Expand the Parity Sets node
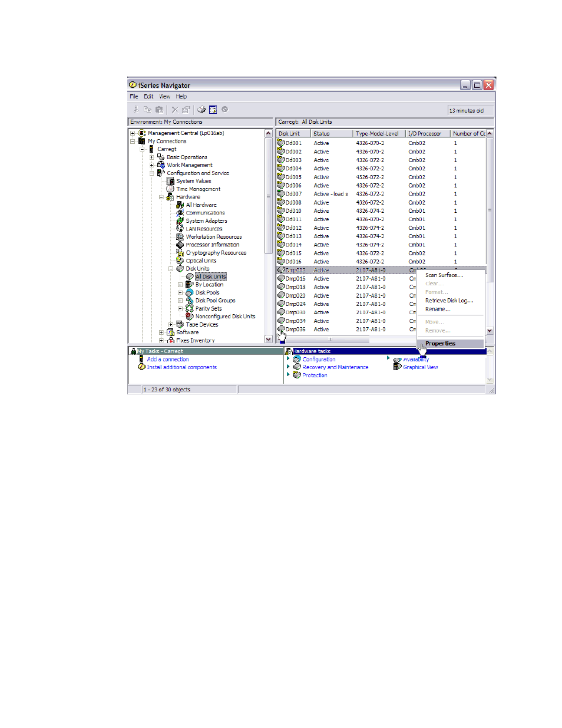 (x=180, y=308)
